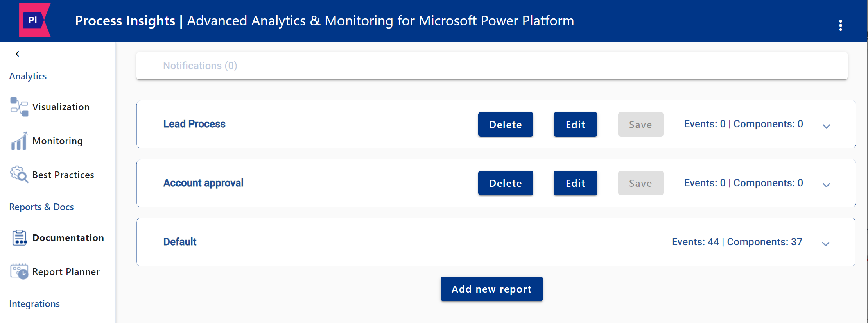Expand the Notifications (0) panel

(492, 66)
